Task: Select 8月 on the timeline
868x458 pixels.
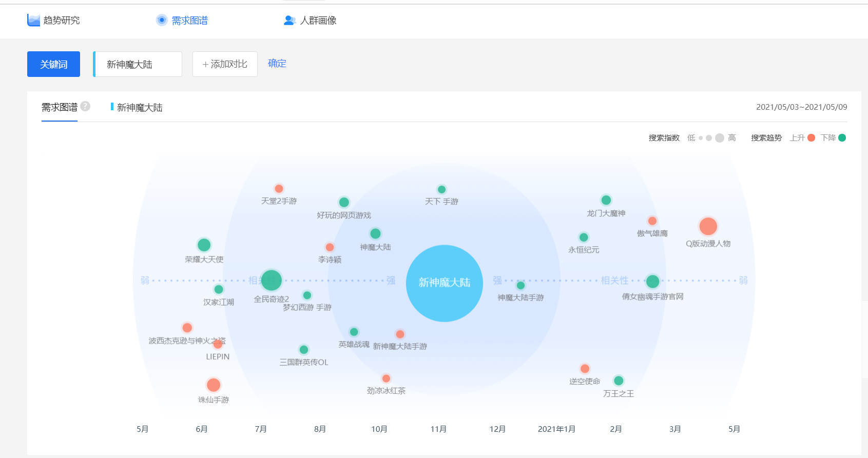Action: tap(320, 429)
